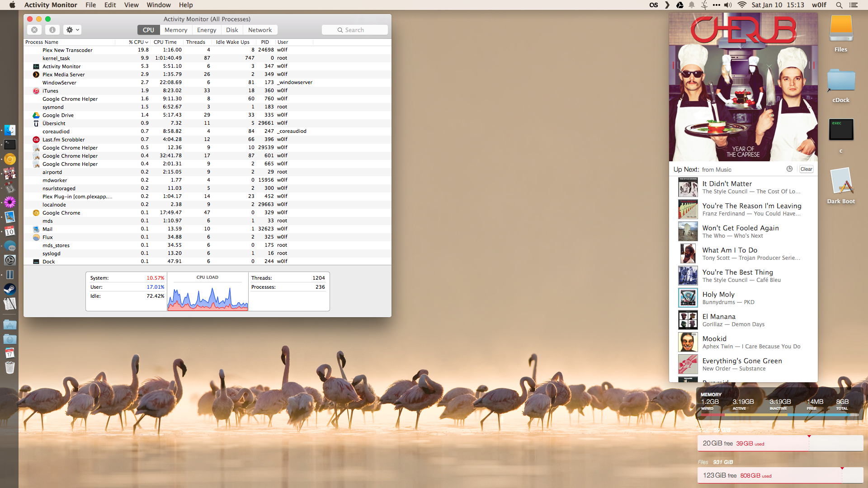Select the kernel_task process row

tap(208, 58)
